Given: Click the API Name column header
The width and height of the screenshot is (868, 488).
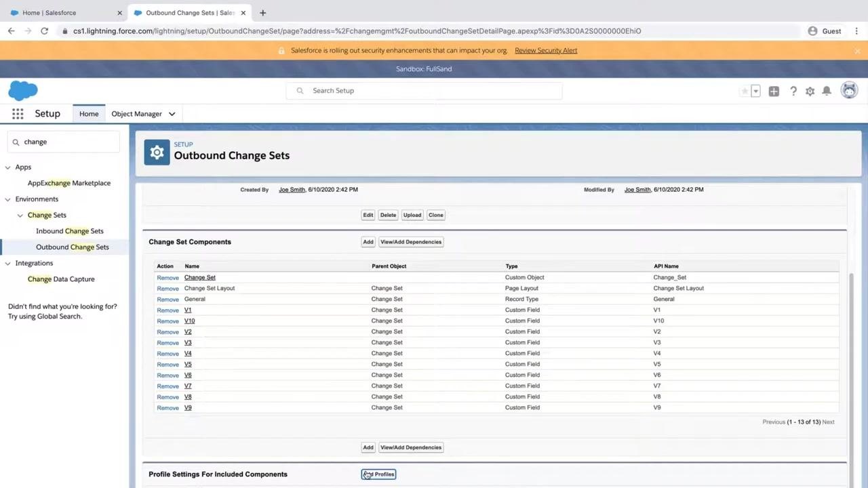Looking at the screenshot, I should pos(666,266).
